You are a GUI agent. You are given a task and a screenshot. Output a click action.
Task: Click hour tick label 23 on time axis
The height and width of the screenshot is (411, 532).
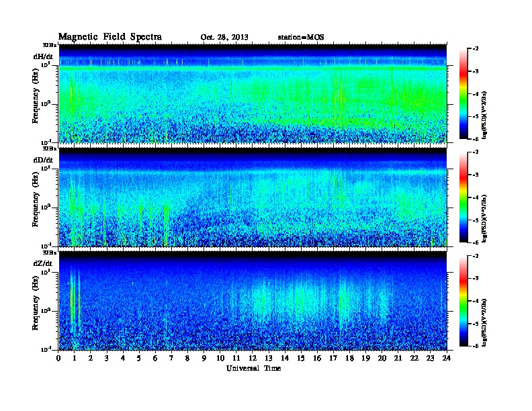430,358
